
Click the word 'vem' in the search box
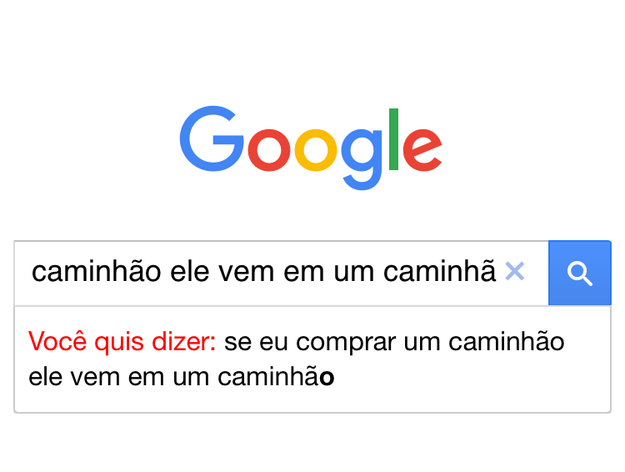pyautogui.click(x=246, y=272)
